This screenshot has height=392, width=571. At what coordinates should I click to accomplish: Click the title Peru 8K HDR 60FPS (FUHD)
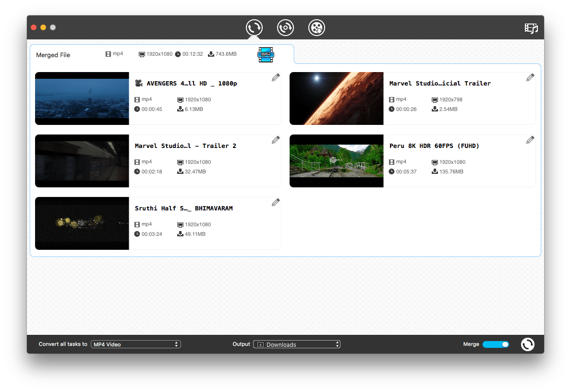click(434, 146)
